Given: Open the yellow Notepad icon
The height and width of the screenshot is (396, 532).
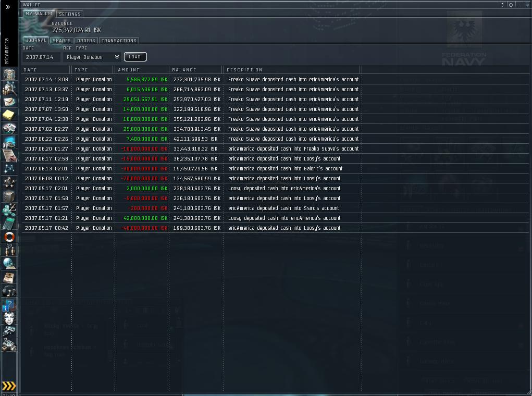Looking at the screenshot, I should pyautogui.click(x=9, y=115).
